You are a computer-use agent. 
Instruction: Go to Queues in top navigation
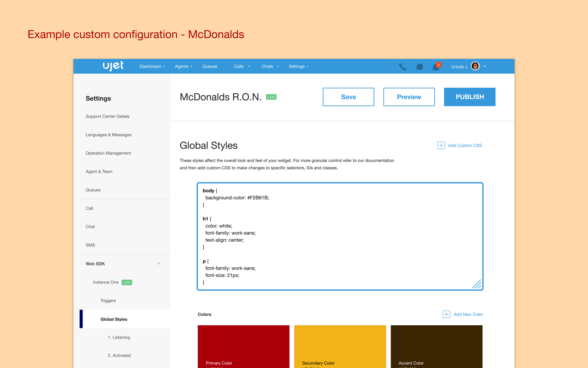pos(210,66)
